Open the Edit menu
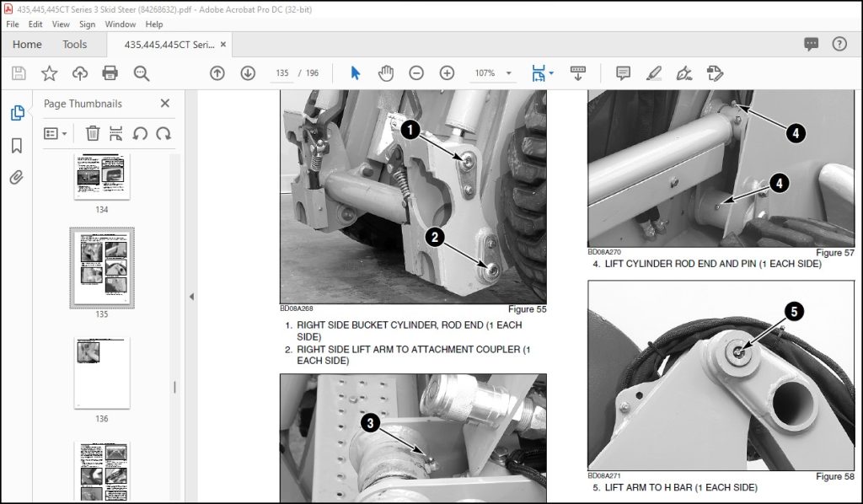Image resolution: width=863 pixels, height=504 pixels. pyautogui.click(x=35, y=24)
